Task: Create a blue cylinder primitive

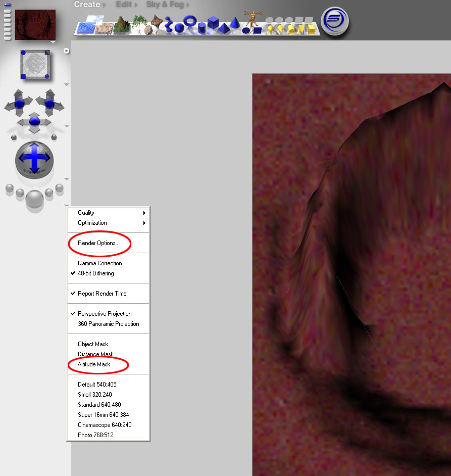Action: (202, 28)
